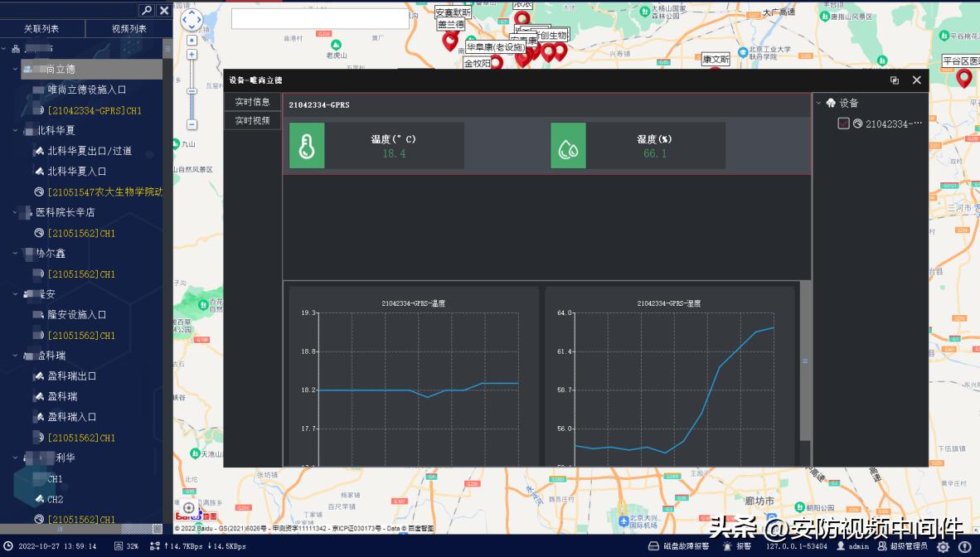Click the info icon at the bottom-right corner
This screenshot has width=980, height=557.
point(965,546)
